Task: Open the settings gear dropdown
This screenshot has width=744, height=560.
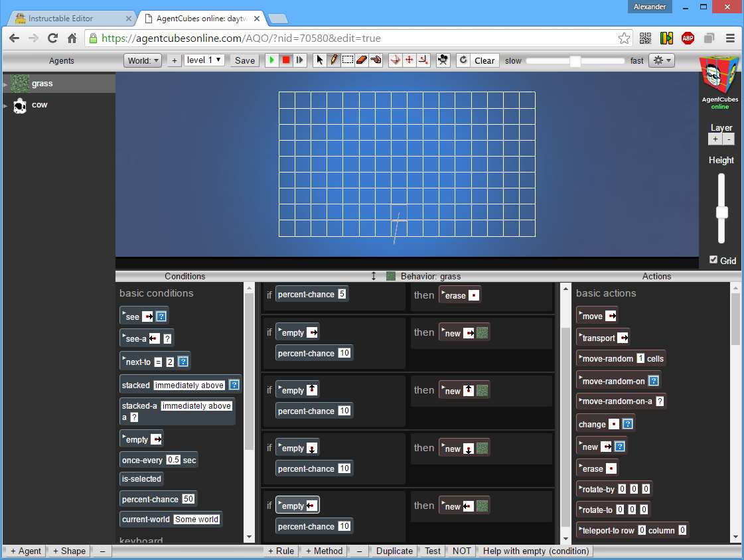Action: tap(662, 60)
